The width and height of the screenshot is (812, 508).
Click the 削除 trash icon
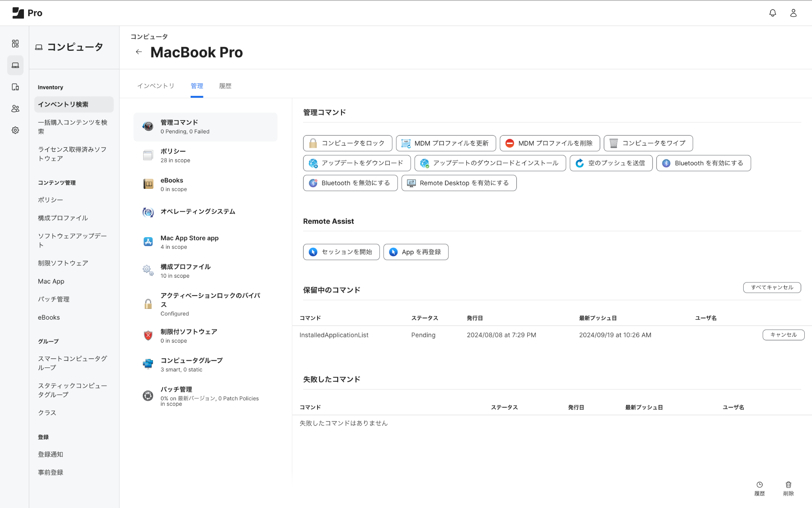coord(788,488)
